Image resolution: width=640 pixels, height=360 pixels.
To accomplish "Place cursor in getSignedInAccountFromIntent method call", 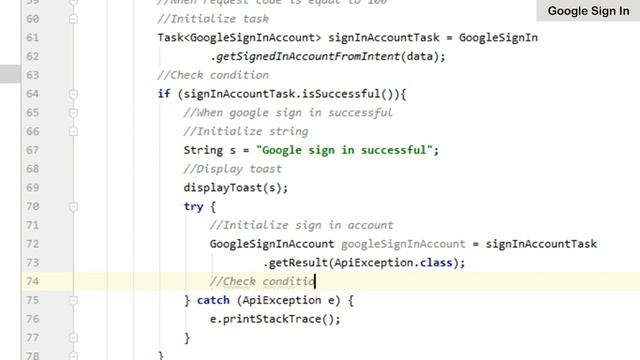I will [x=308, y=56].
